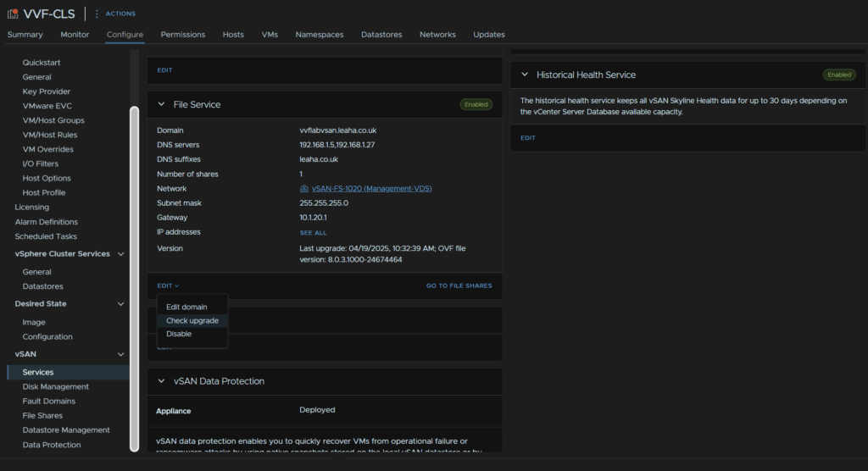Select Check upgrade menu entry
The width and height of the screenshot is (868, 471).
(x=192, y=320)
